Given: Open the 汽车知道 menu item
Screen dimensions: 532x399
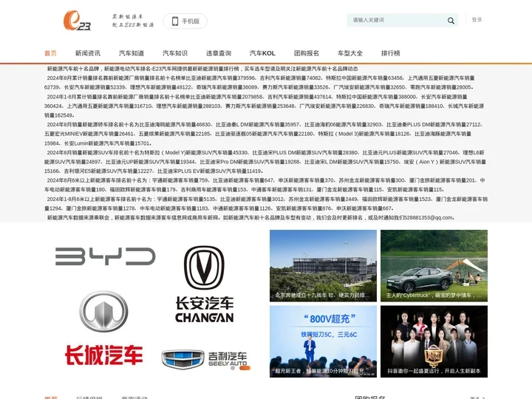Looking at the screenshot, I should [x=132, y=53].
